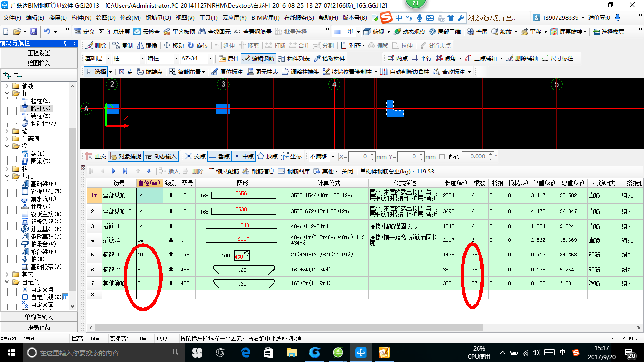Click 原位标注 in-place annotation tool

point(227,72)
